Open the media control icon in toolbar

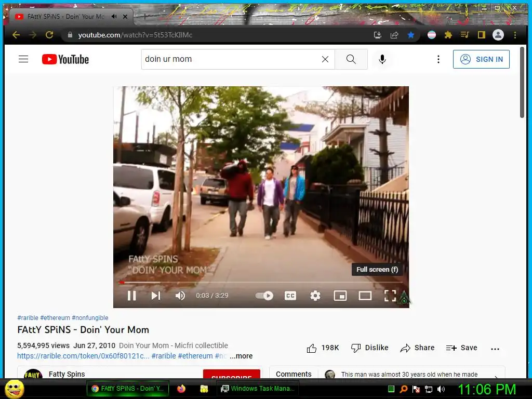[x=465, y=35]
